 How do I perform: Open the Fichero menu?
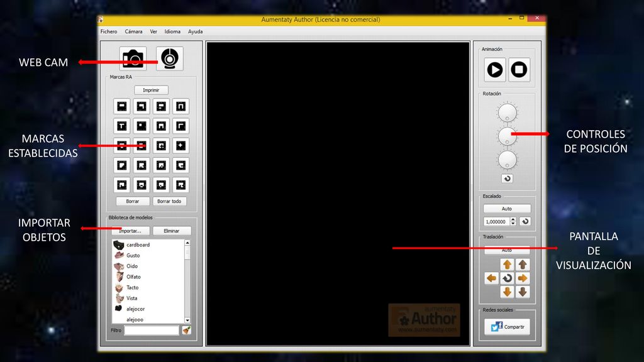109,31
